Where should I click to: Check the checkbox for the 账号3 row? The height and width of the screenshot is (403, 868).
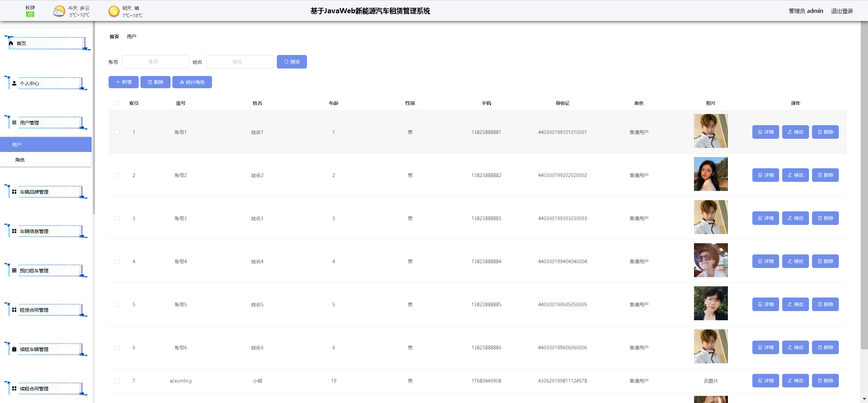pyautogui.click(x=117, y=218)
